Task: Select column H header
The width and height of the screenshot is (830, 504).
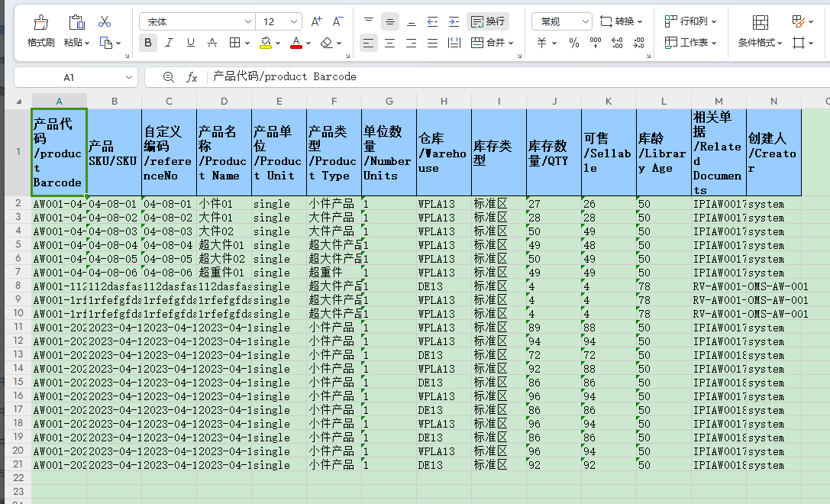Action: (444, 101)
